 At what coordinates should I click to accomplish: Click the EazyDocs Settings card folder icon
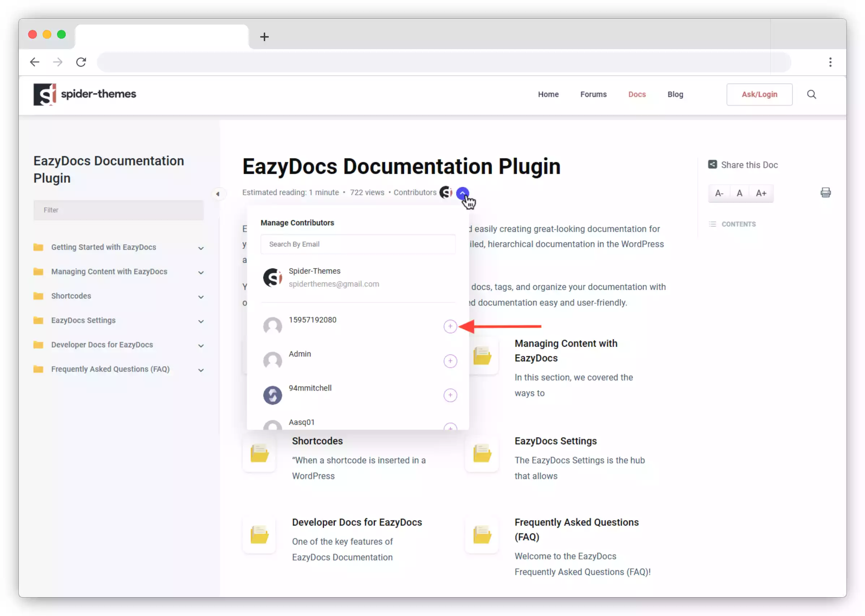coord(482,454)
